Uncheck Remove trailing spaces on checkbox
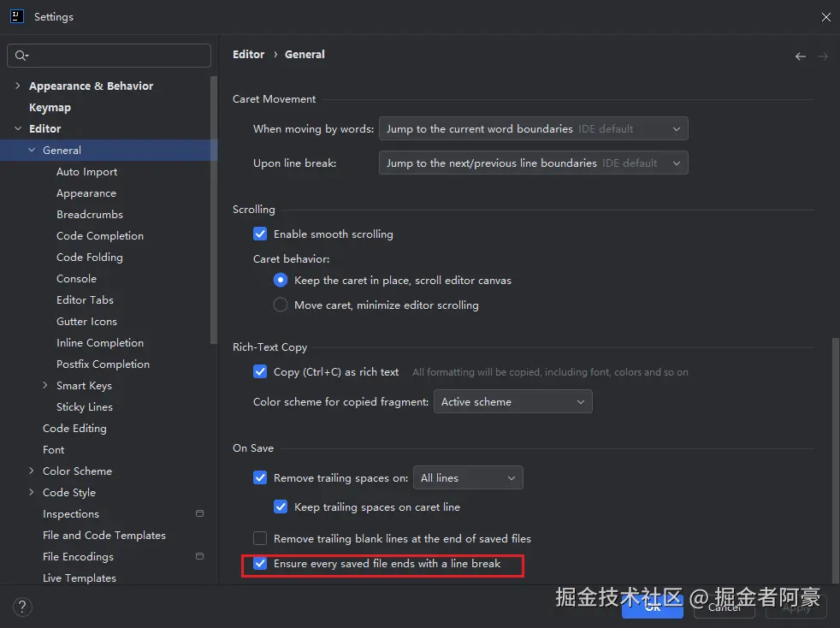Screen dimensions: 840x628 (260, 477)
